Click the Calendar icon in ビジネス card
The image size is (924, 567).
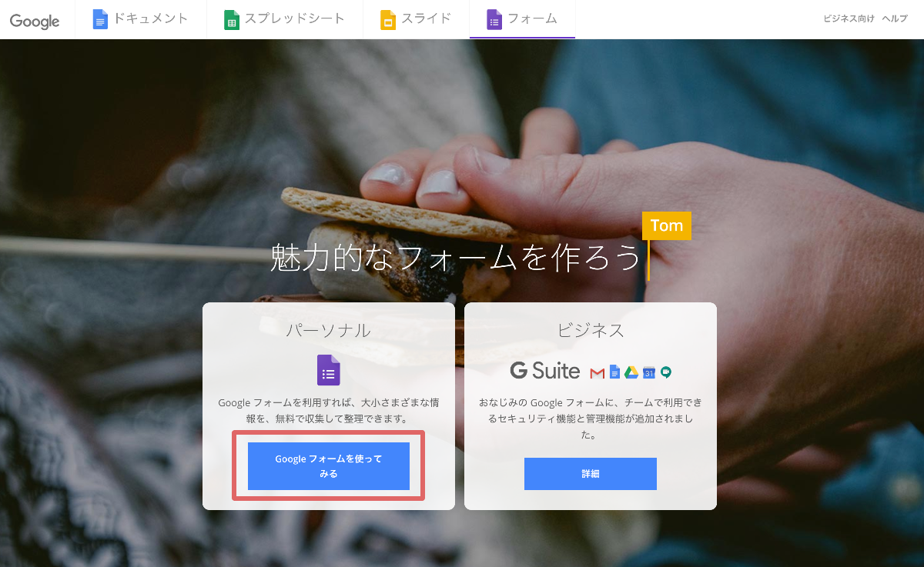click(649, 372)
